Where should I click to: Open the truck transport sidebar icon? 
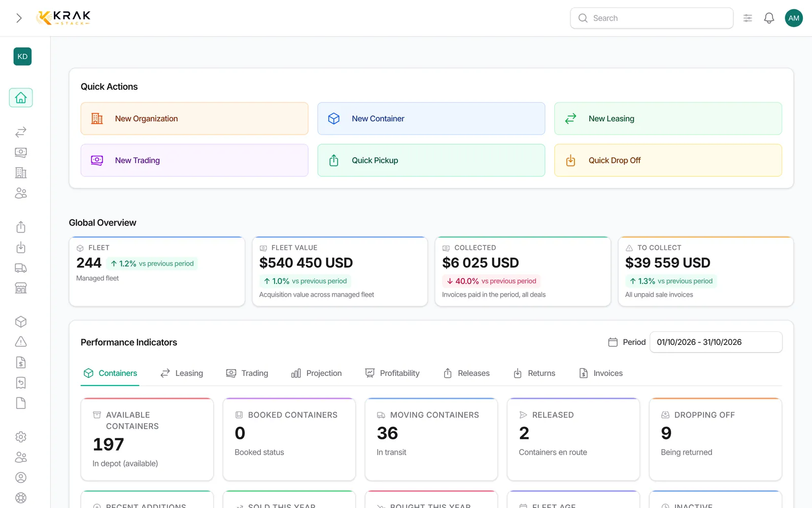21,268
